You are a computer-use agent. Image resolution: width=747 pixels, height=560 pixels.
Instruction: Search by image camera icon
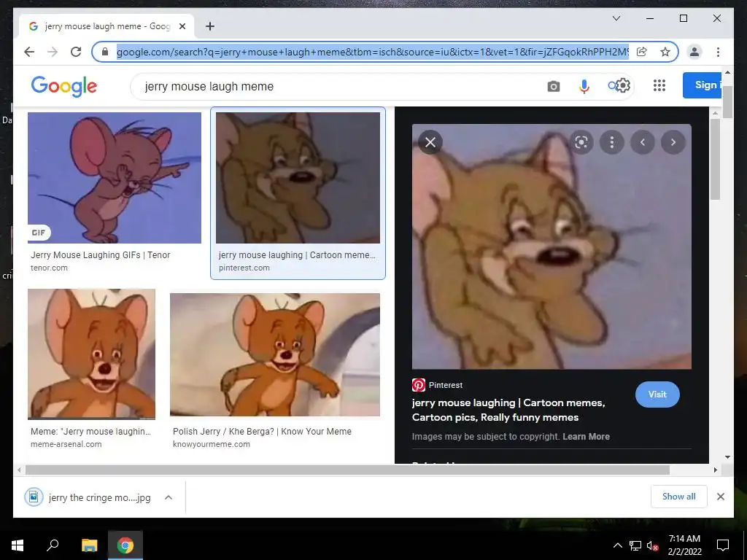[553, 86]
